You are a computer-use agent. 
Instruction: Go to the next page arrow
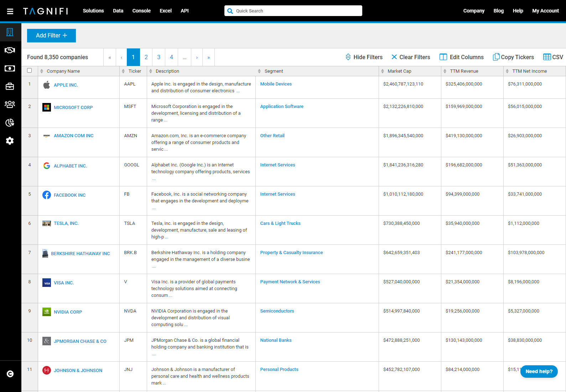(x=197, y=57)
